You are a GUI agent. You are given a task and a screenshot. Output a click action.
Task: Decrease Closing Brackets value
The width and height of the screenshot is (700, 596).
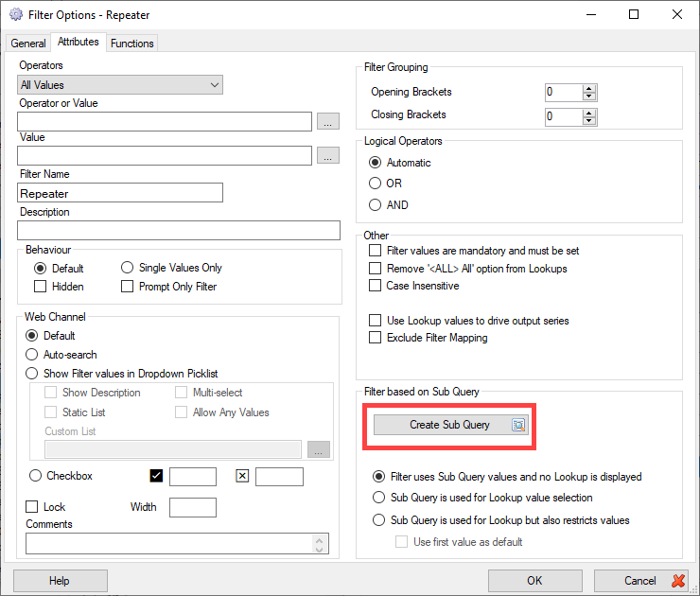point(589,121)
